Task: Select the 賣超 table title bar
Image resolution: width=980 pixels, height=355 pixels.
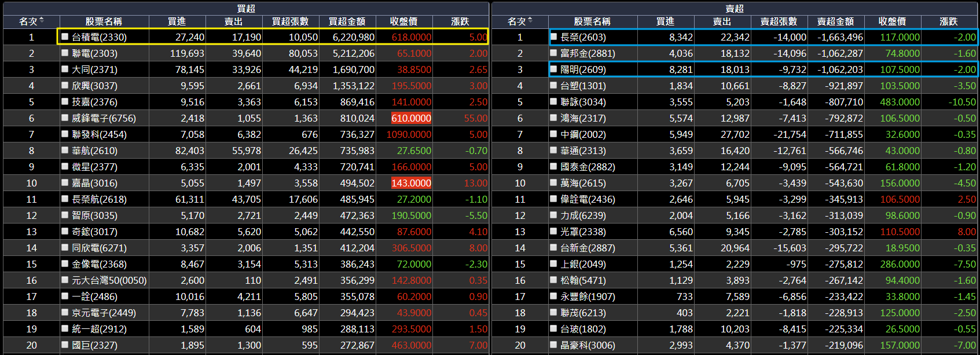Action: click(x=735, y=8)
